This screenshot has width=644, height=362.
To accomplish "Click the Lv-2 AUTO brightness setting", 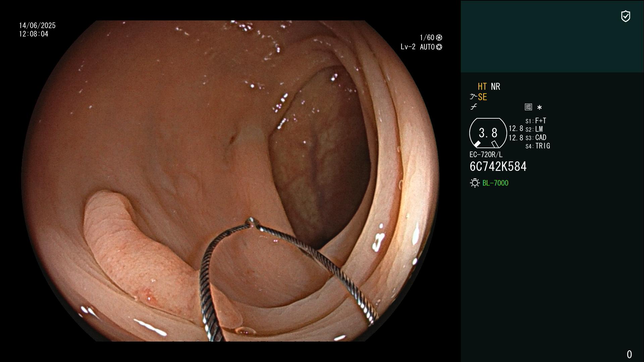I will coord(418,47).
